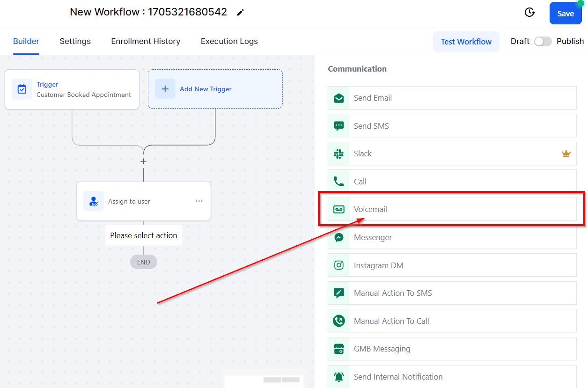Image resolution: width=588 pixels, height=388 pixels.
Task: Save the workflow
Action: click(x=566, y=13)
